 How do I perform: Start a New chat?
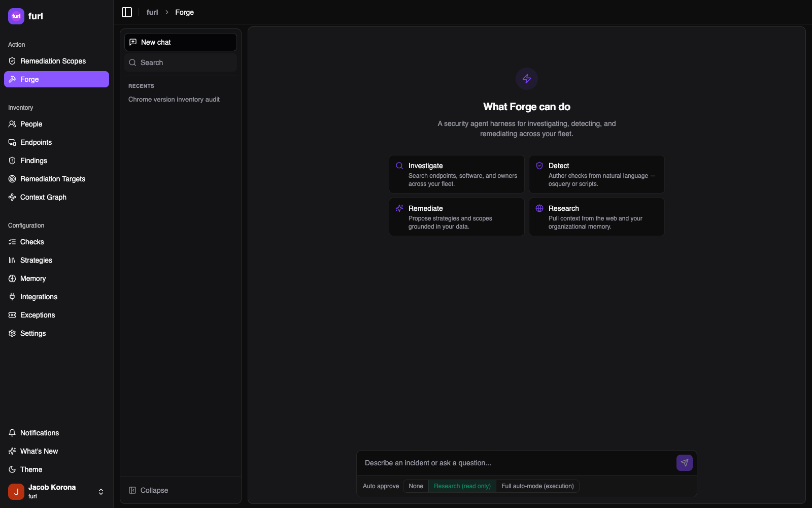[181, 42]
